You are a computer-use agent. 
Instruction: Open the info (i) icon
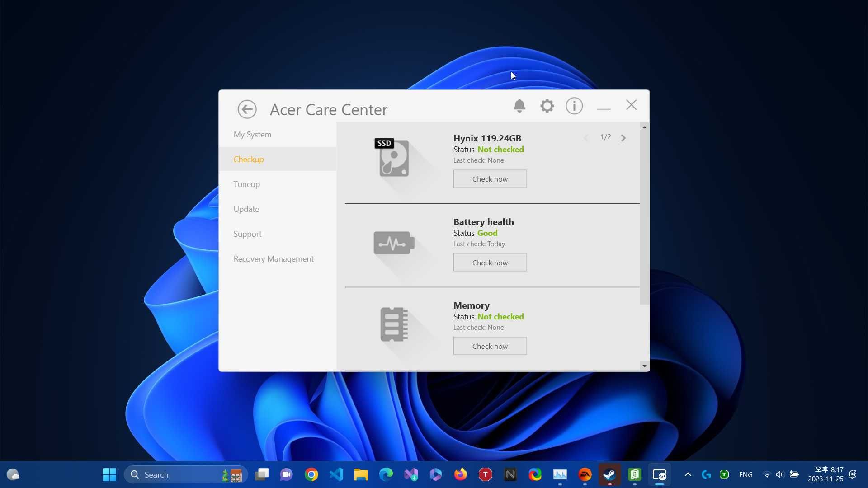coord(574,106)
